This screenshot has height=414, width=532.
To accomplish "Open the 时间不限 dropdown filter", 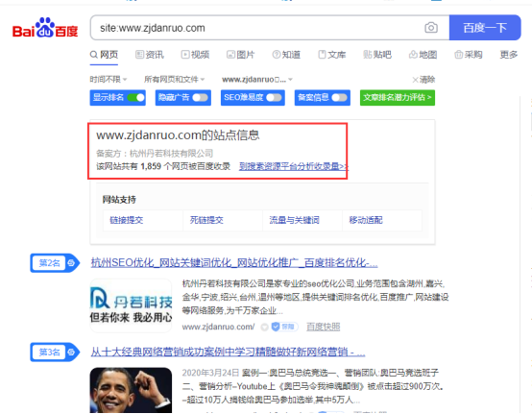I will click(x=109, y=80).
